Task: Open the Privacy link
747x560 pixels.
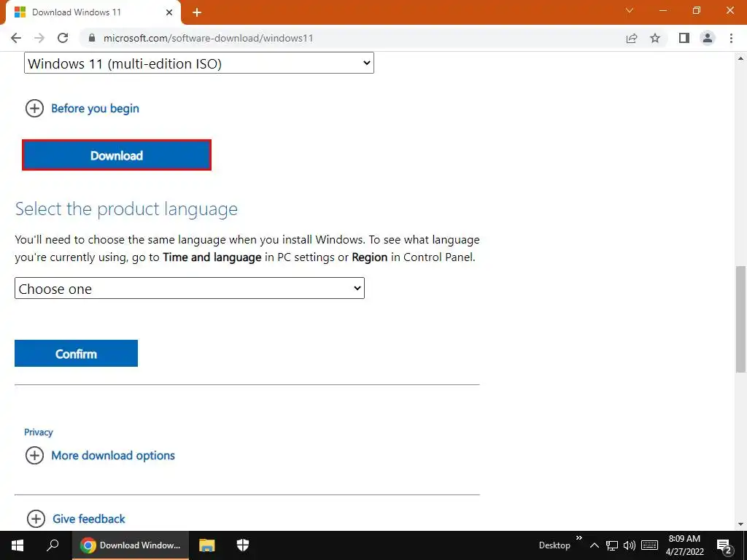Action: (x=39, y=432)
